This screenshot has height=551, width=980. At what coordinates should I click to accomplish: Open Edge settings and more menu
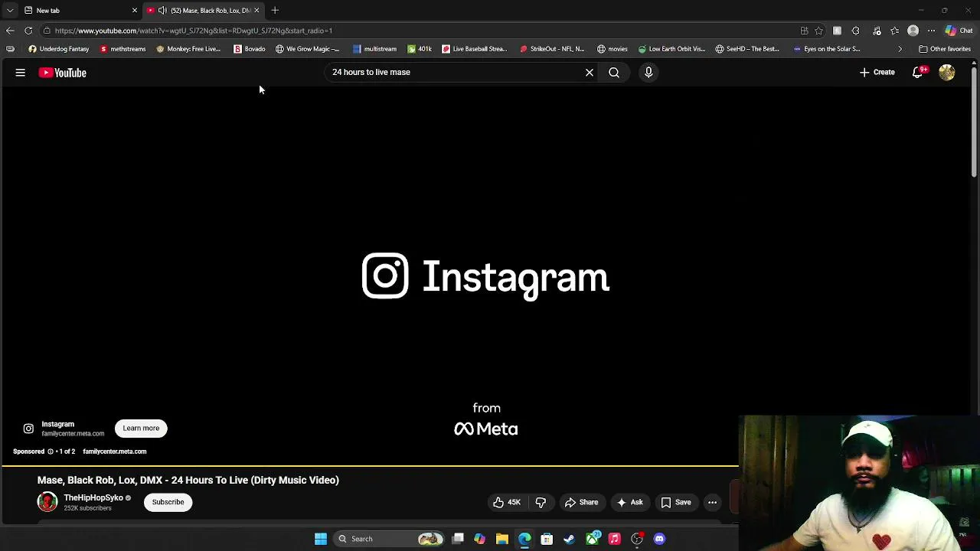[x=931, y=31]
